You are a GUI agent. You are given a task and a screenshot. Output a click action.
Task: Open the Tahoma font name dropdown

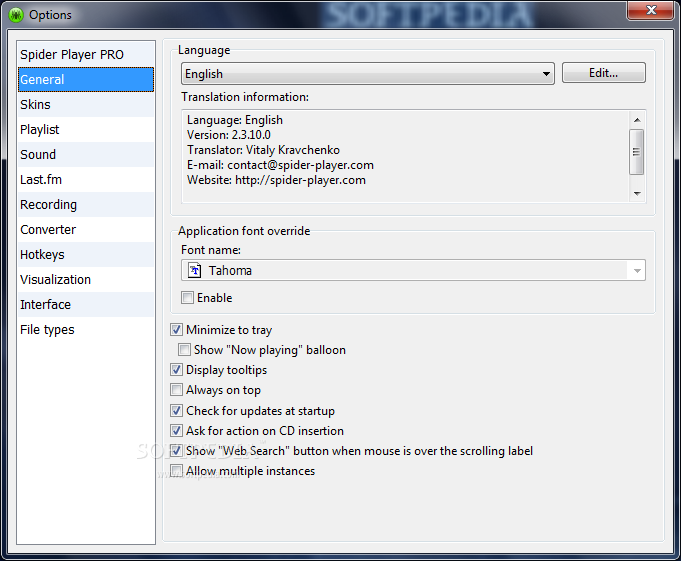point(413,270)
